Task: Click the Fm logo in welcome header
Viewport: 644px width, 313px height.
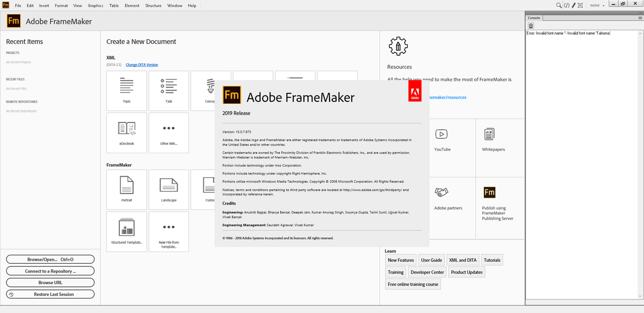Action: tap(14, 21)
